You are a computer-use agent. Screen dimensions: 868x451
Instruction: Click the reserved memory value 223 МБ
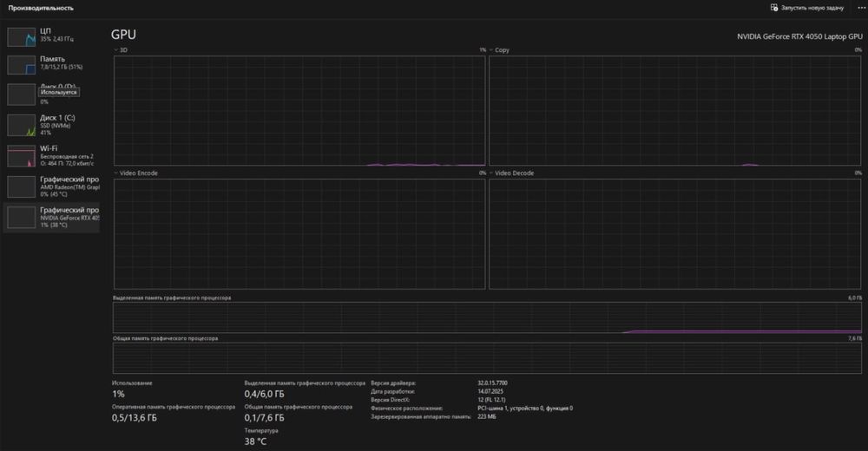coord(487,416)
